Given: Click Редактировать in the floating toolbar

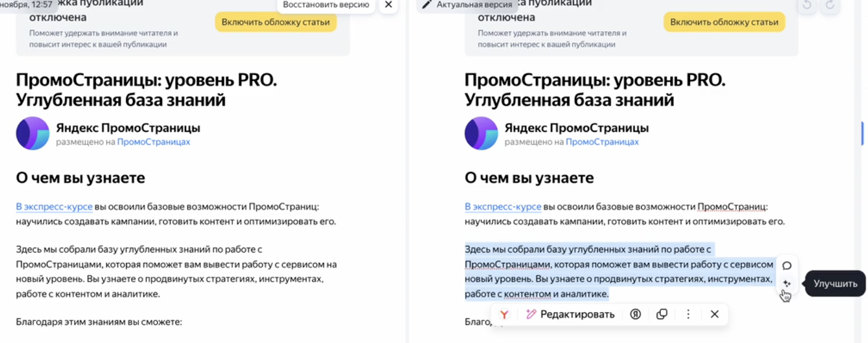Looking at the screenshot, I should tap(570, 315).
